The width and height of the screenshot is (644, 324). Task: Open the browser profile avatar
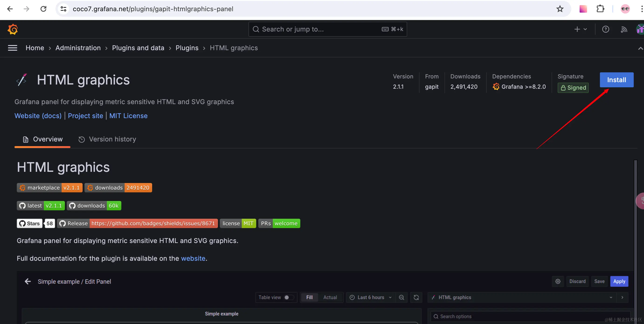click(x=625, y=9)
